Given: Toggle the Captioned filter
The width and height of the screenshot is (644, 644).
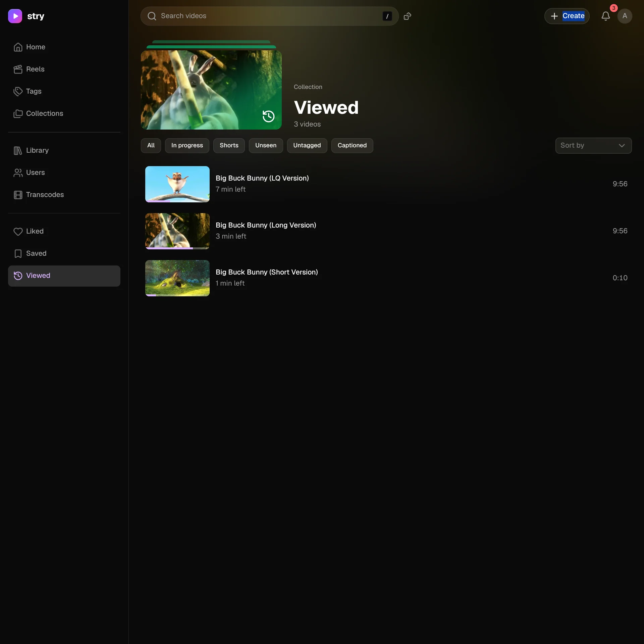Looking at the screenshot, I should pyautogui.click(x=352, y=146).
